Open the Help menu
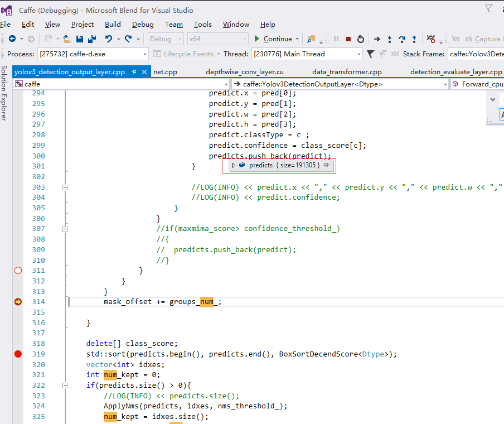The image size is (504, 424). coord(268,25)
